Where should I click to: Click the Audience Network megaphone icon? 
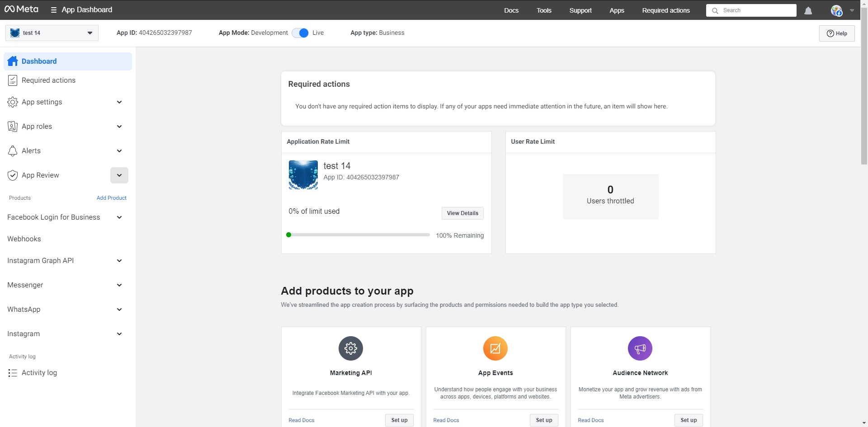click(640, 348)
